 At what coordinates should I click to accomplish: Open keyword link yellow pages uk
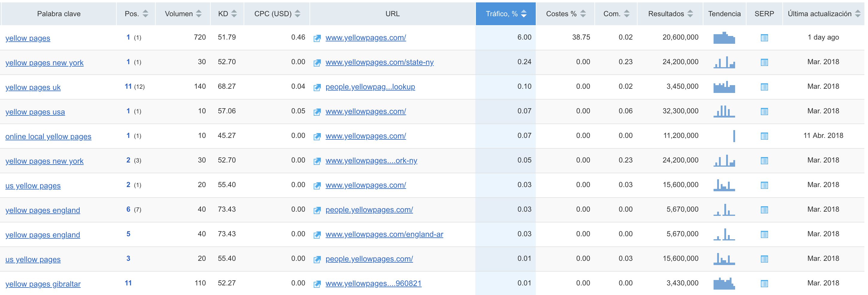(x=33, y=88)
